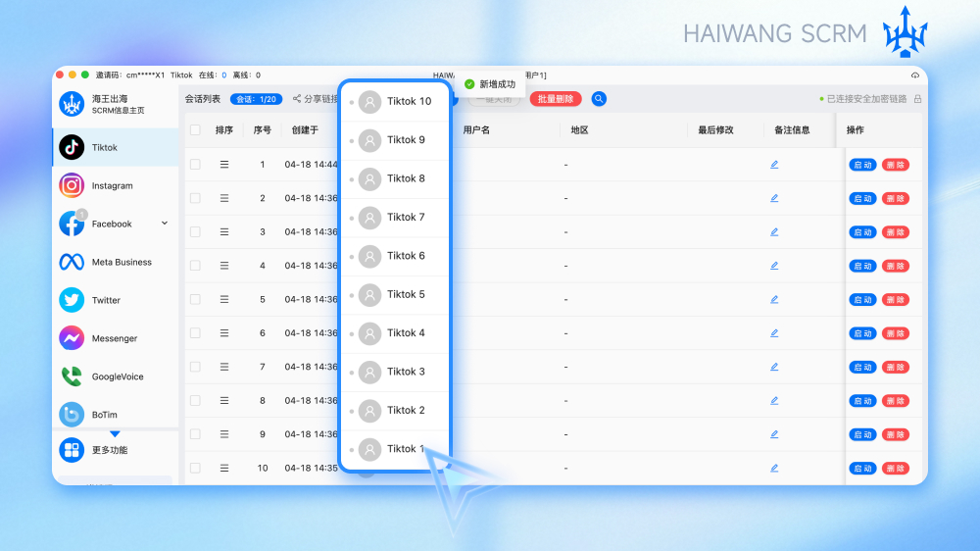Screen dimensions: 980x551
Task: Select Tiktok 4 in the session list
Action: click(396, 333)
